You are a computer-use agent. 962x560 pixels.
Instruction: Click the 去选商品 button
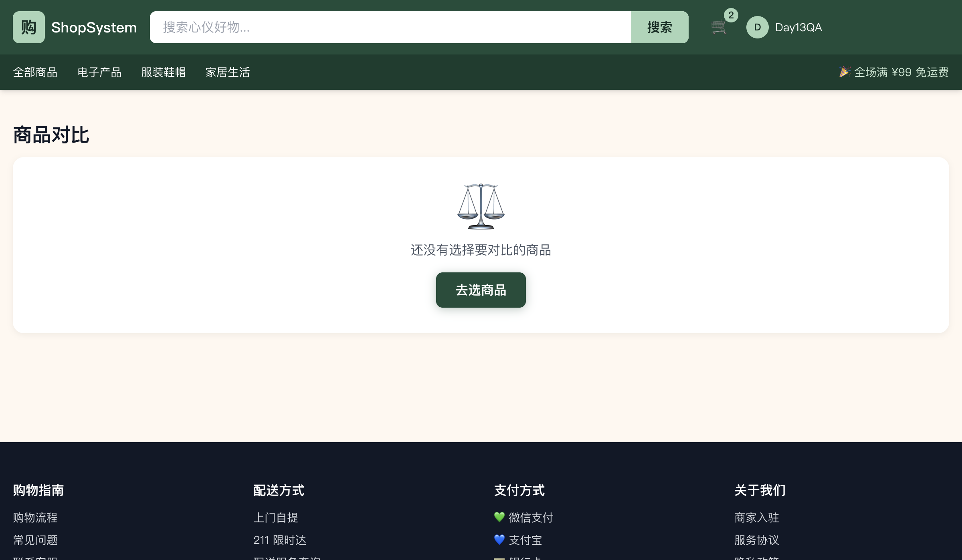click(481, 290)
